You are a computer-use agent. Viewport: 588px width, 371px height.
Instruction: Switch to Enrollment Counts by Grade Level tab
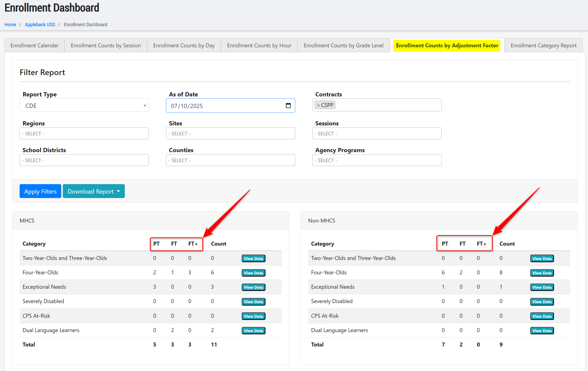point(343,46)
